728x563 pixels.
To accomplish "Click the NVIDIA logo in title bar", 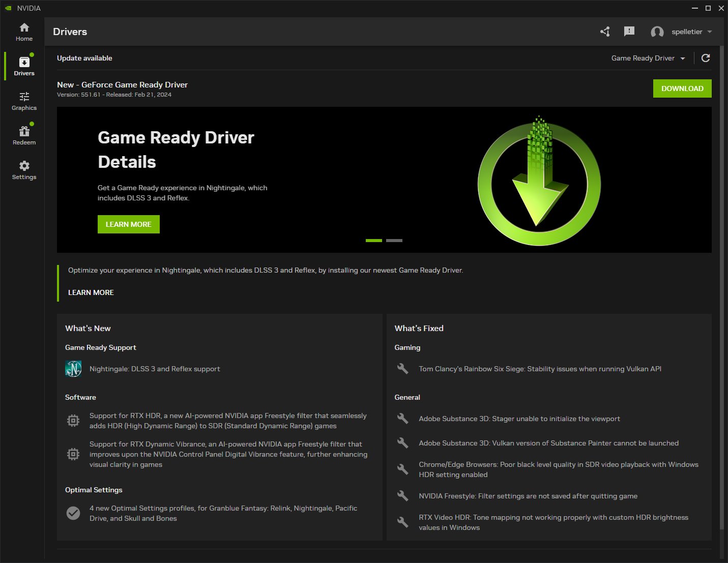I will 8,8.
